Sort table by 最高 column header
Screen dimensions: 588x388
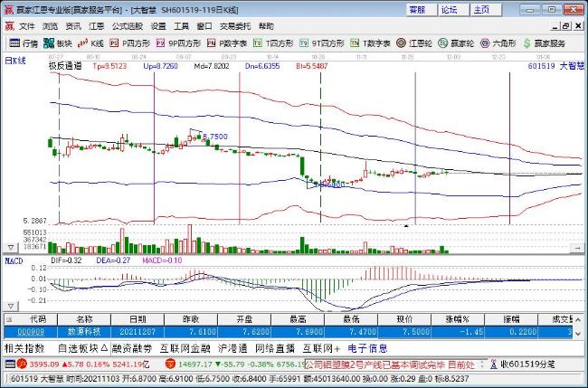point(298,319)
